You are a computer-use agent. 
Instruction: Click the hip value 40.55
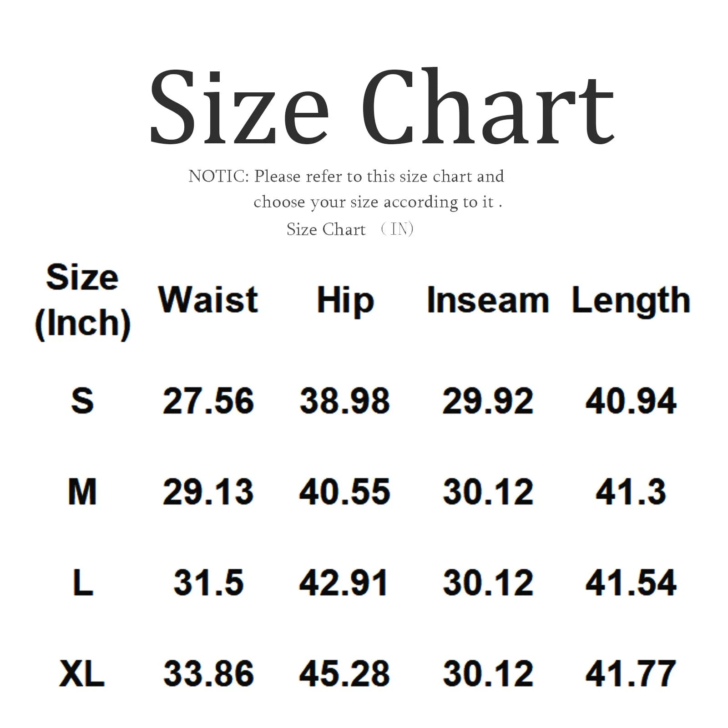[344, 492]
